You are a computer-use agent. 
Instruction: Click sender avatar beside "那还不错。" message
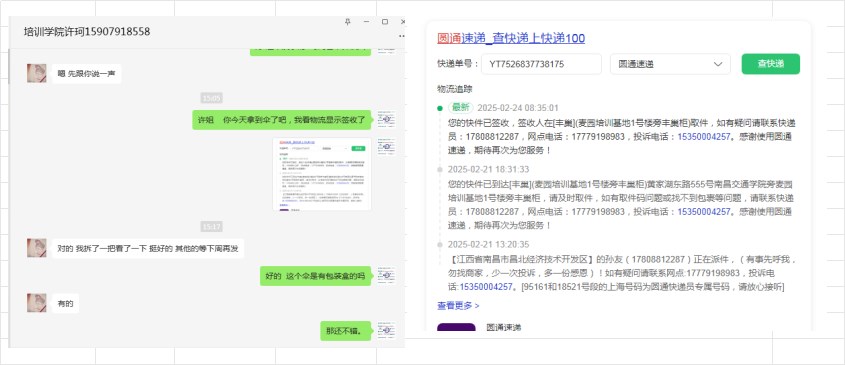pos(386,330)
